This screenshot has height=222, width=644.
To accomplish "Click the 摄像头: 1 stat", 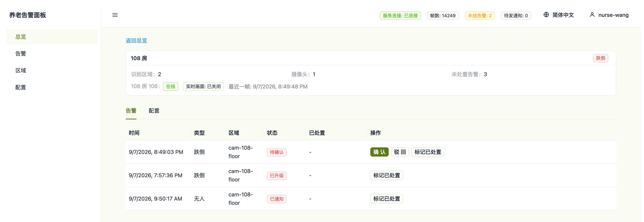I will point(303,74).
